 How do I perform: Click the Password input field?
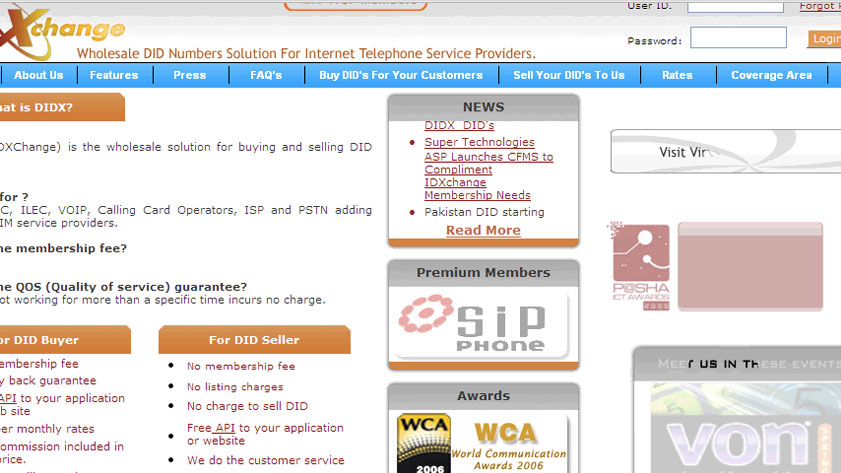(738, 39)
